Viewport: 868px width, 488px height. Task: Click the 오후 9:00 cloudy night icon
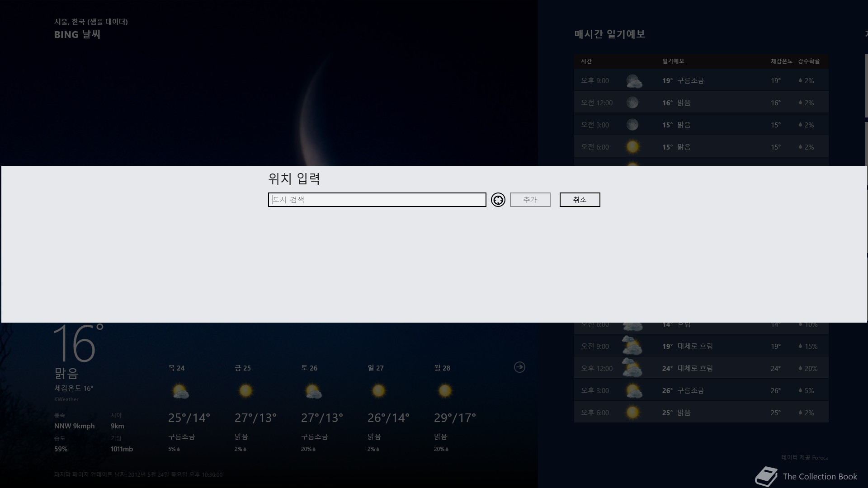click(x=633, y=81)
